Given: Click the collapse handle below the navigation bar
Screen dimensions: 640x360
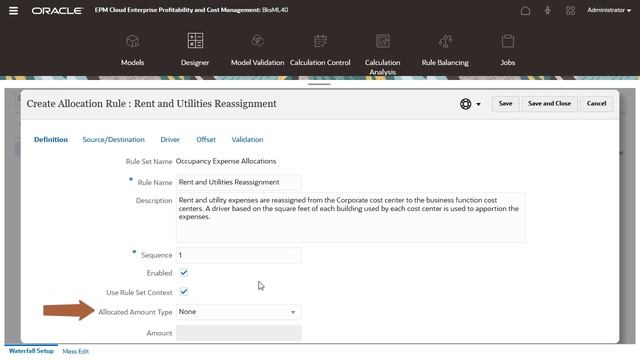Looking at the screenshot, I should (x=319, y=84).
